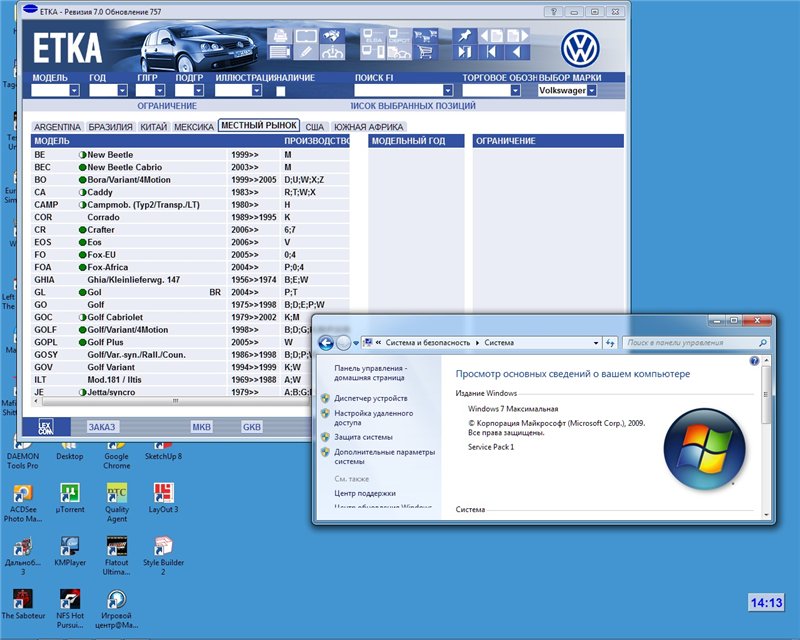This screenshot has height=640, width=800.
Task: Click the folder and car icon
Action: [399, 52]
